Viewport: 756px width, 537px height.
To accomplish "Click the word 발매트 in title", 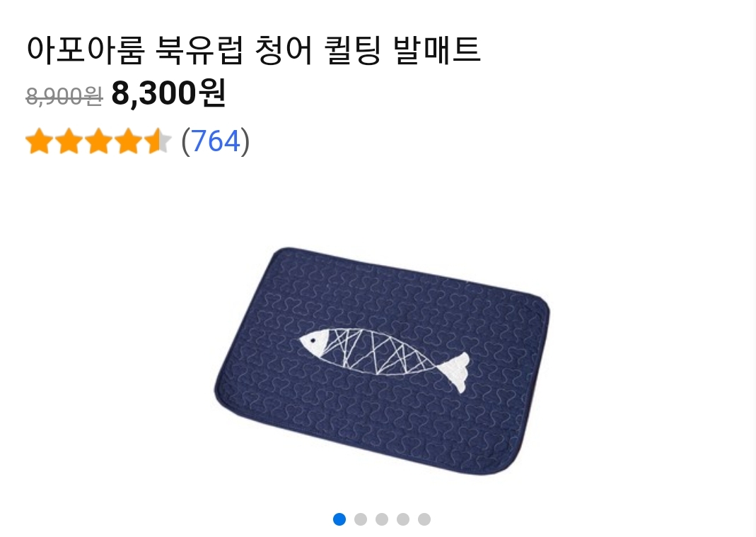I will pyautogui.click(x=437, y=50).
